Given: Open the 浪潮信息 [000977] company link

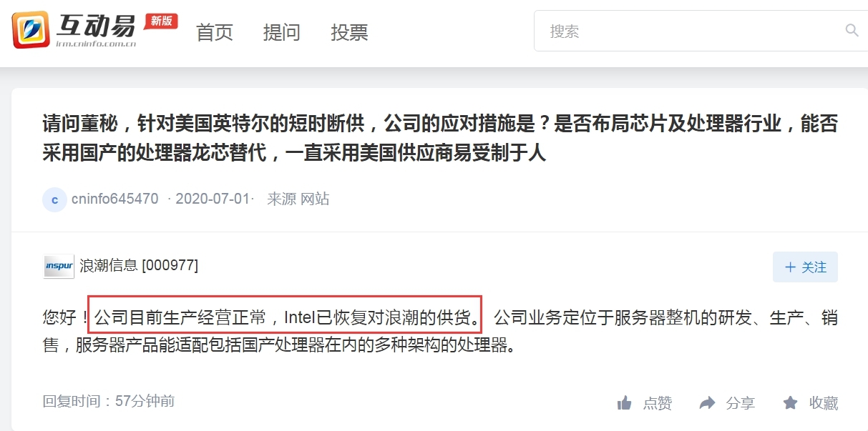Looking at the screenshot, I should [139, 266].
